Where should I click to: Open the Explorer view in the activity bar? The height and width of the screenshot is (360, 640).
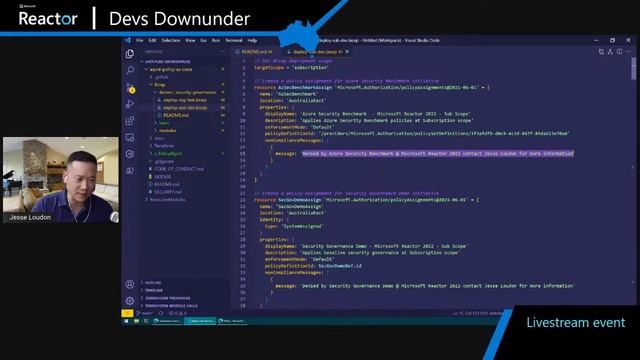click(x=130, y=54)
